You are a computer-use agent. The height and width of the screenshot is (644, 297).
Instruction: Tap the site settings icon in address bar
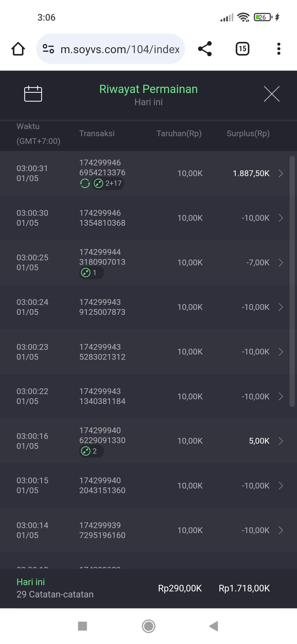[x=48, y=49]
